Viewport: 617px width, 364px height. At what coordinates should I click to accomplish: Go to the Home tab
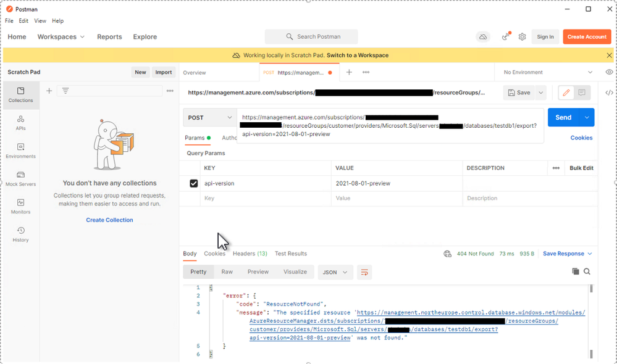pos(17,36)
